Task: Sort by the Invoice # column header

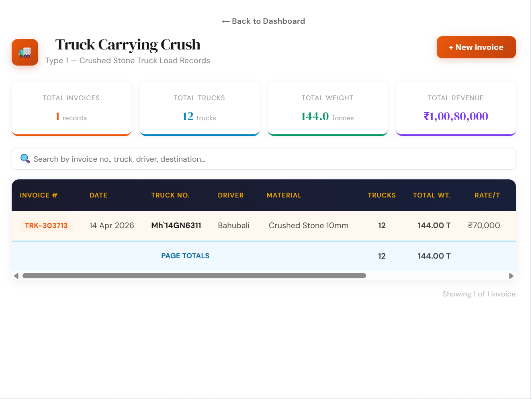Action: (39, 195)
